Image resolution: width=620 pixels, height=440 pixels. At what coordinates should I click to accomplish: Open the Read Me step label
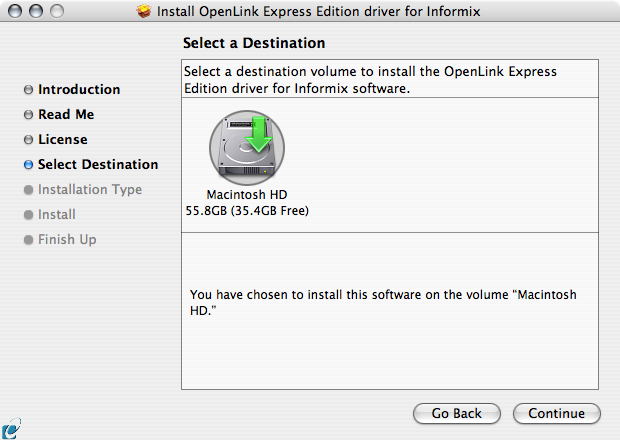pos(66,114)
